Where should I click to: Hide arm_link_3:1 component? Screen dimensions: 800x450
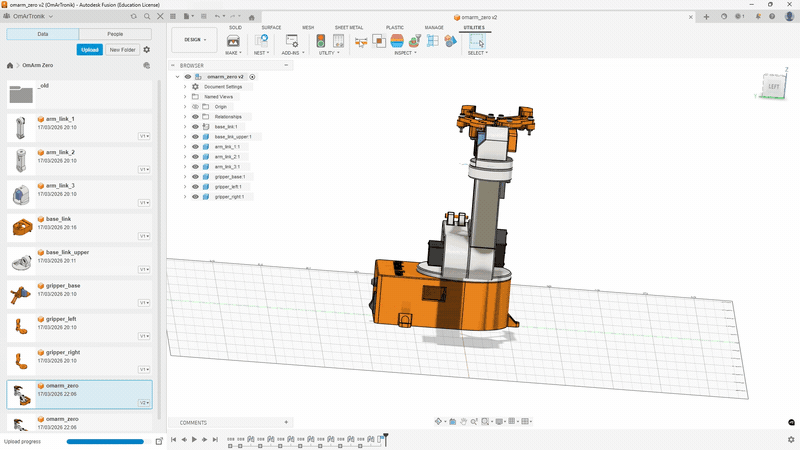[195, 166]
